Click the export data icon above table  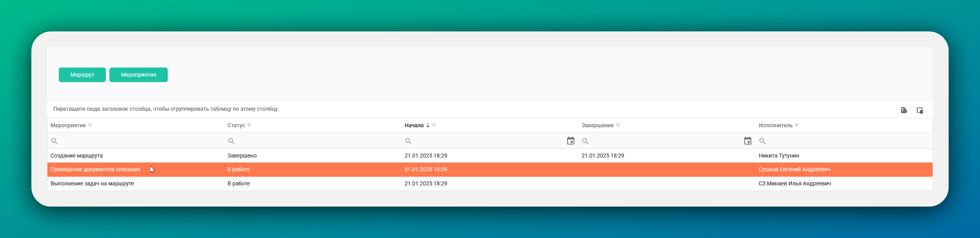(904, 110)
